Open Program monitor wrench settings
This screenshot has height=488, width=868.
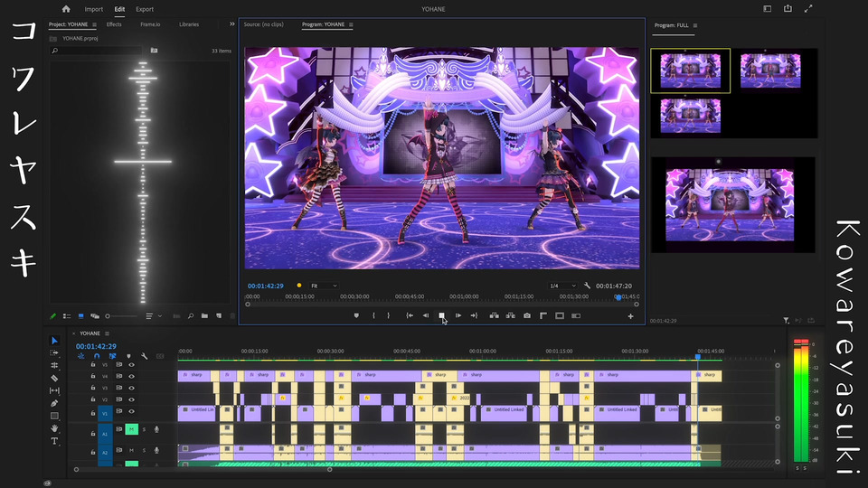(587, 286)
